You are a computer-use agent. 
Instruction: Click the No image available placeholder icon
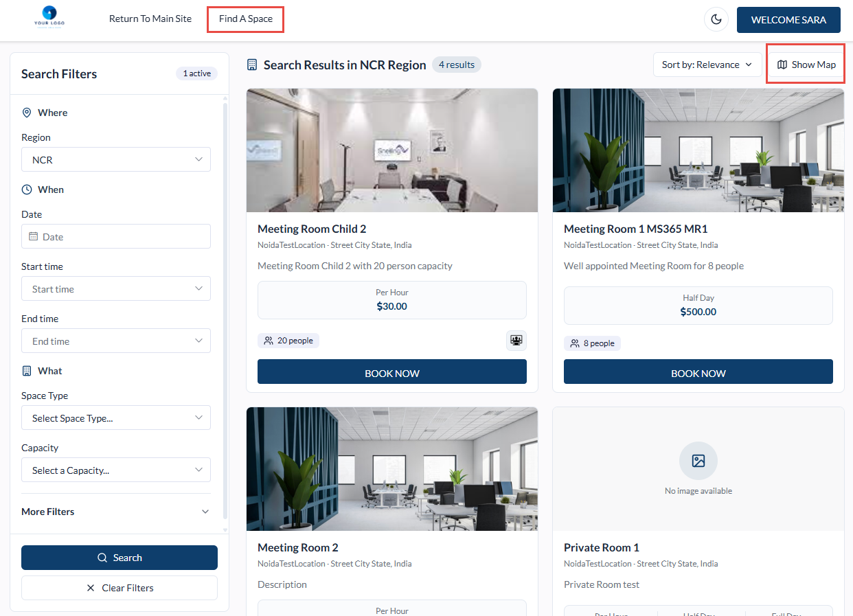[698, 461]
